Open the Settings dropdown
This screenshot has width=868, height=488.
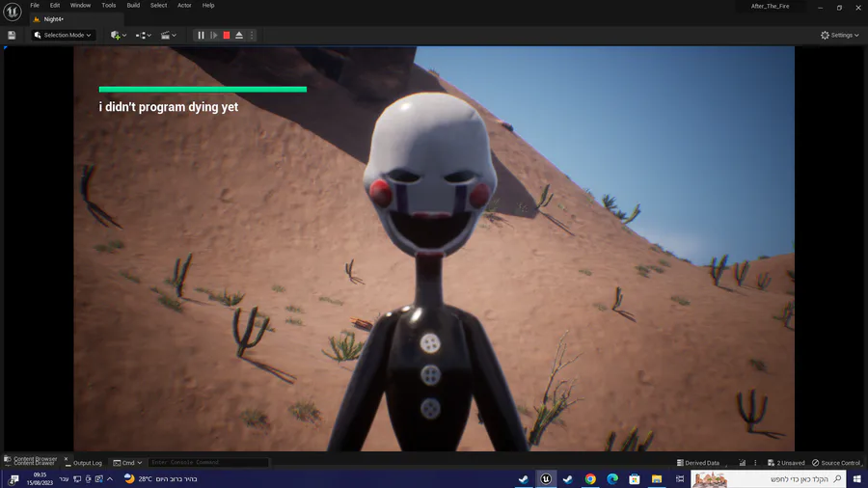click(840, 36)
